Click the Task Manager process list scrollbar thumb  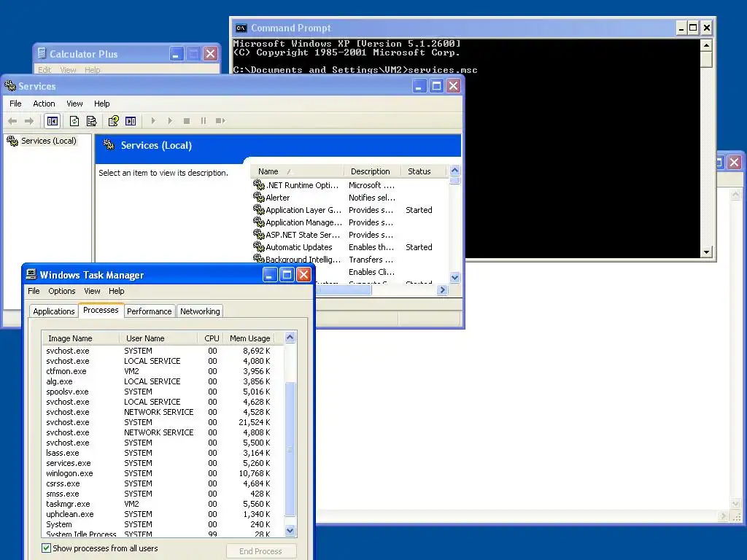point(290,449)
